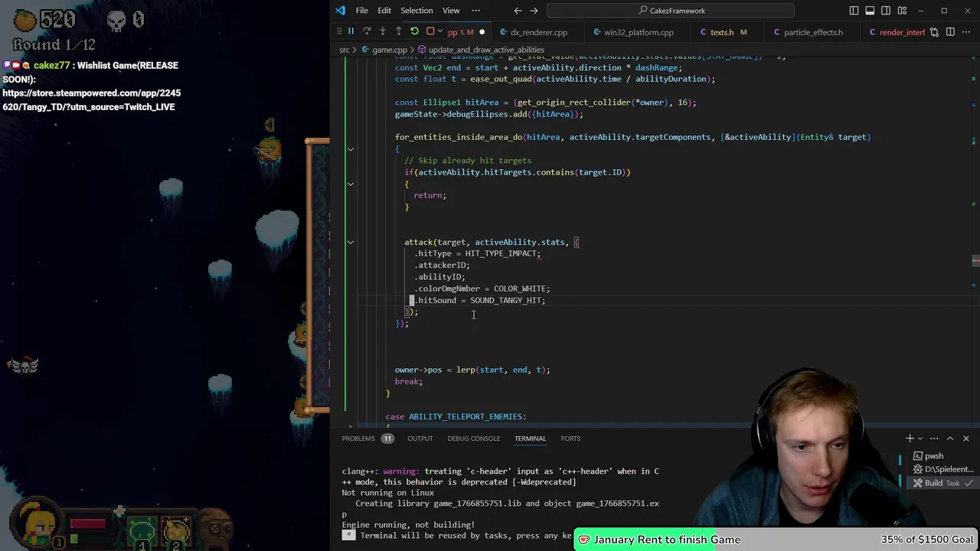Click the debug toolbar drag handle

[339, 31]
